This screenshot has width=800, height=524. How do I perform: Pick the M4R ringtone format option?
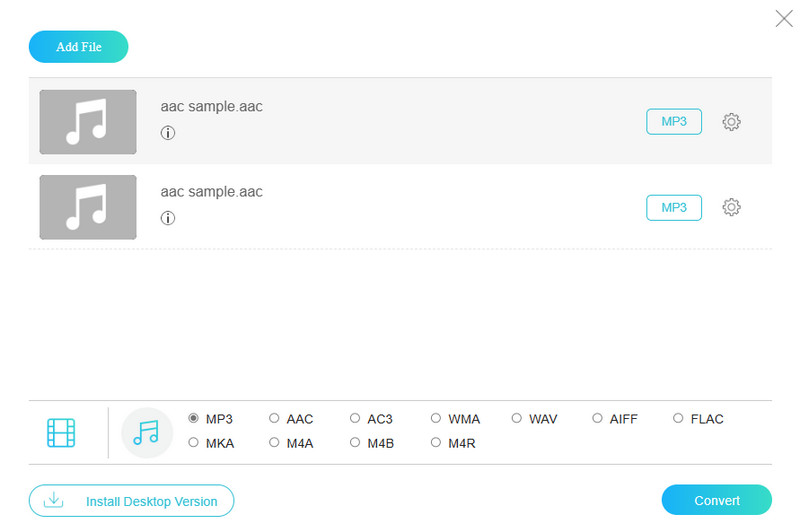click(436, 443)
